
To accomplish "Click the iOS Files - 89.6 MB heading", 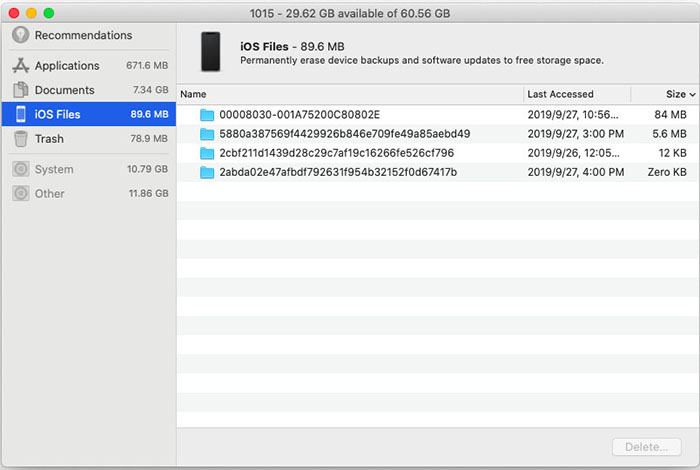I will 292,46.
